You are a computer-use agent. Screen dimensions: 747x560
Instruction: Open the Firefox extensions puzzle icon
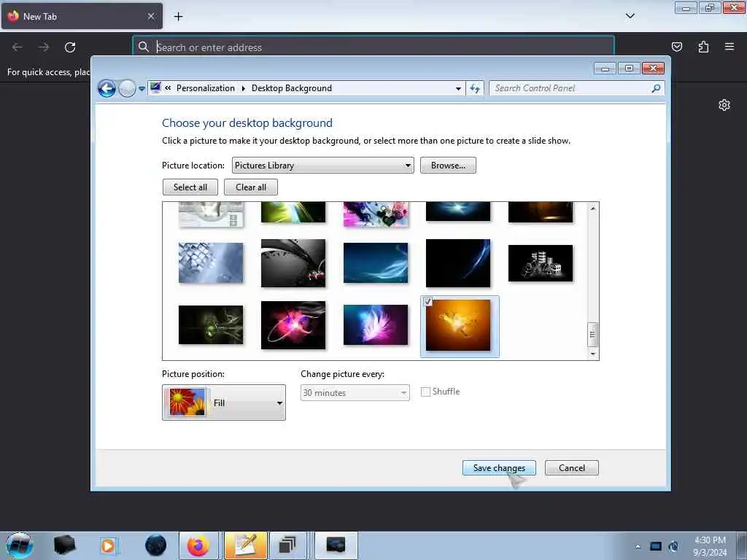click(x=703, y=47)
